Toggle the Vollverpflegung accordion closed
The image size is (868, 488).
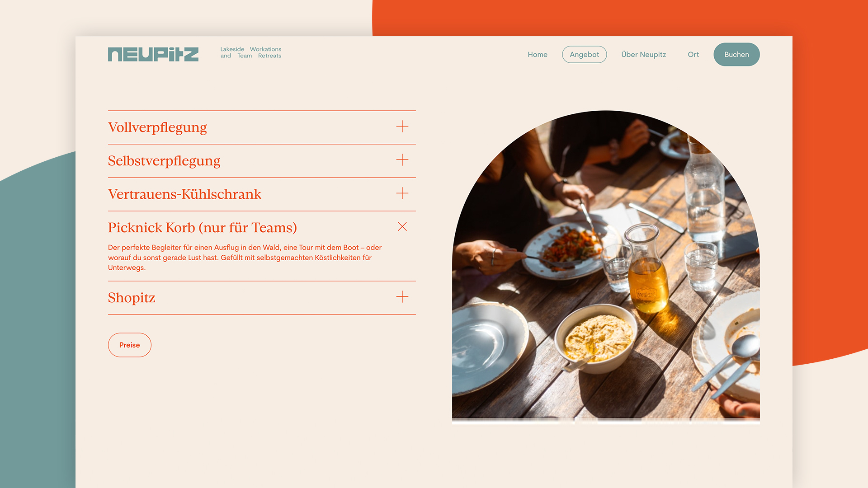click(x=402, y=127)
